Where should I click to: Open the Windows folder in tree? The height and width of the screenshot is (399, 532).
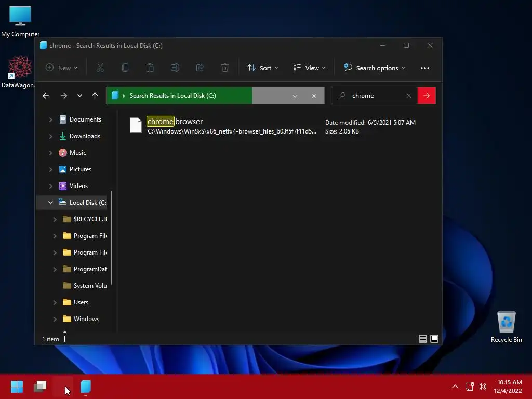81,319
